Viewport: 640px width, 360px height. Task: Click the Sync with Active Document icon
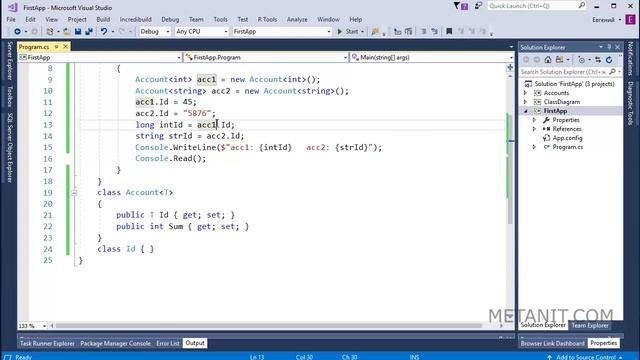click(598, 60)
